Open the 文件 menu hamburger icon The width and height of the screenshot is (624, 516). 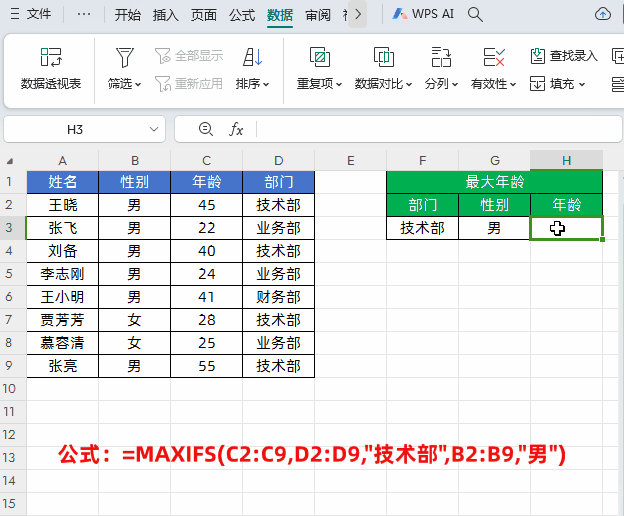coord(15,14)
